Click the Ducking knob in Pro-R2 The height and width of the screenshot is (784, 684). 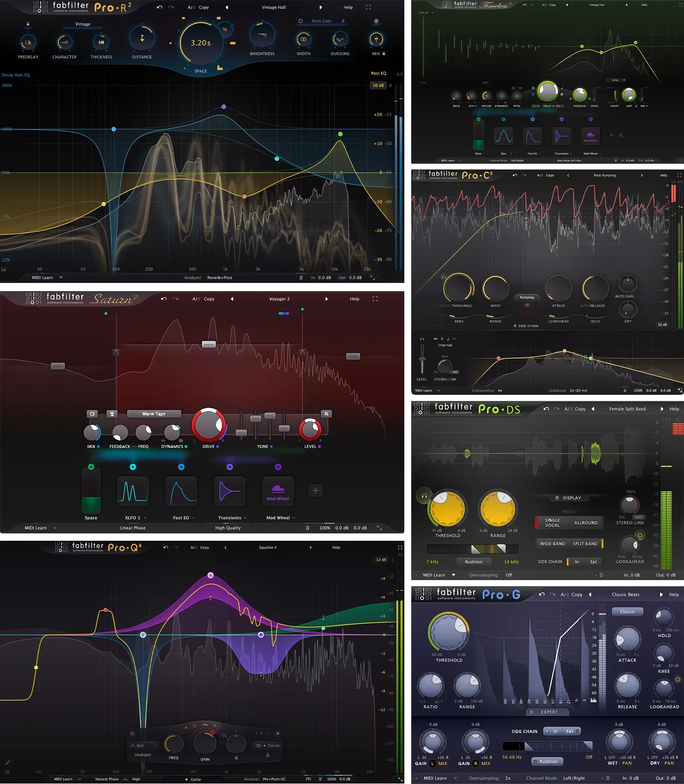(x=340, y=39)
